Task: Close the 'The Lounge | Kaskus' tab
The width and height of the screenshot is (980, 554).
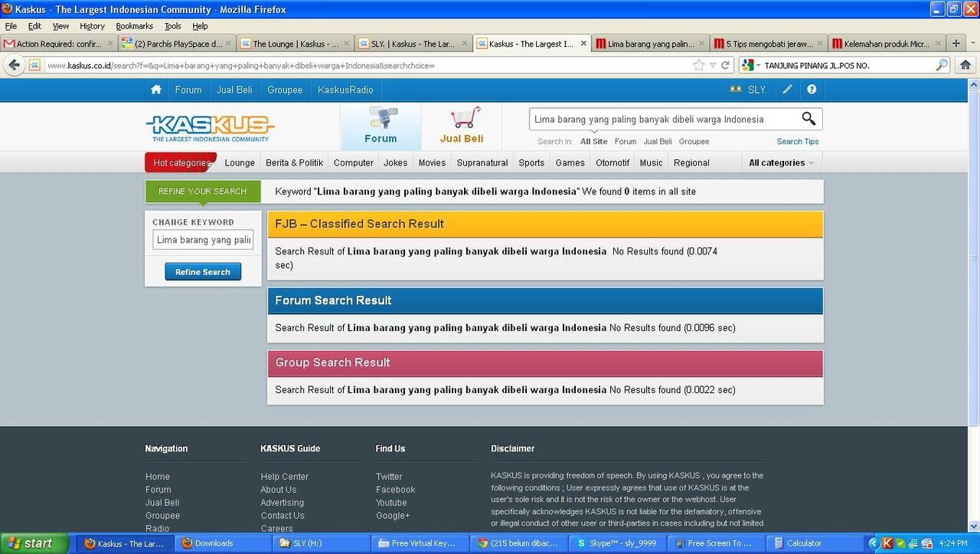Action: pos(346,44)
